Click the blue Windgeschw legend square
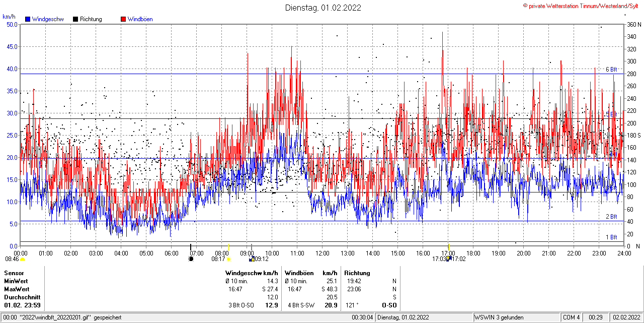The image size is (644, 323). point(28,19)
